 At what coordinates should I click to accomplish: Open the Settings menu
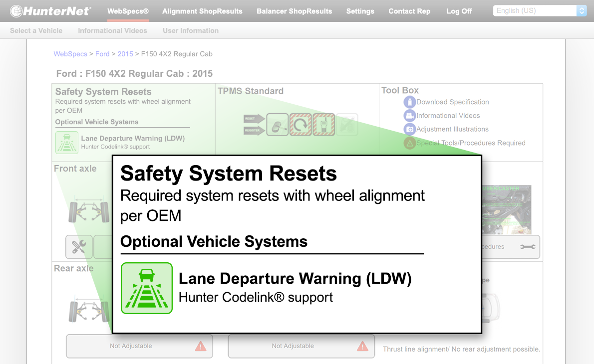[360, 11]
